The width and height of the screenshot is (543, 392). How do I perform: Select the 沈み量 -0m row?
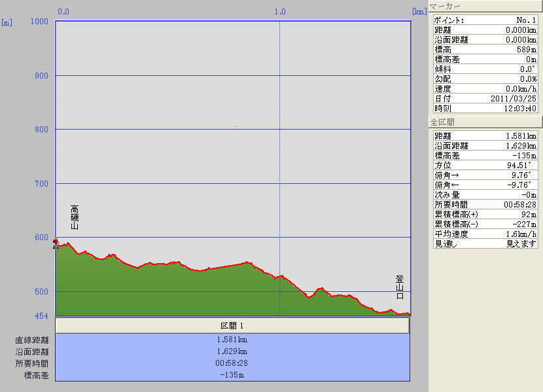coord(485,194)
